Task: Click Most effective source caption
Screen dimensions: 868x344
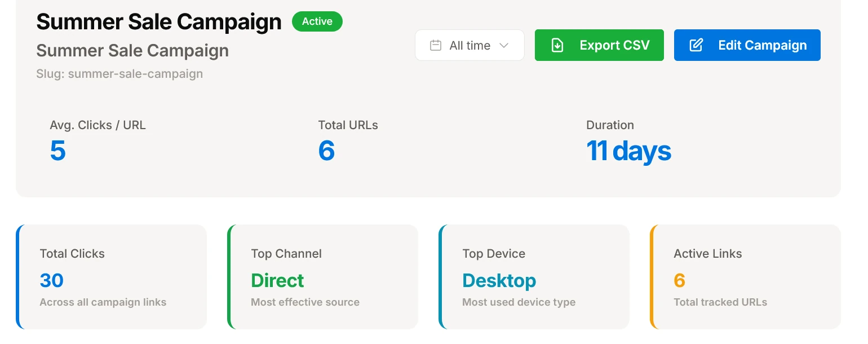Action: [x=305, y=302]
